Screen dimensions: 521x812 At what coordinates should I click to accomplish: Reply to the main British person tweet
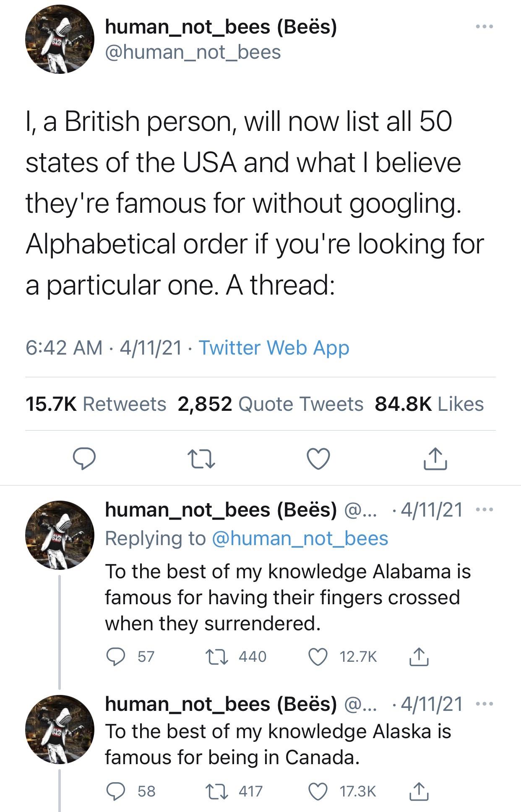84,459
